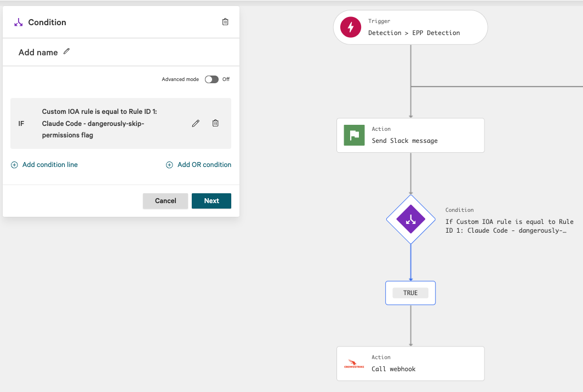Screen dimensions: 583x392
Task: Click the purple Condition icon in panel header
Action: [x=18, y=22]
